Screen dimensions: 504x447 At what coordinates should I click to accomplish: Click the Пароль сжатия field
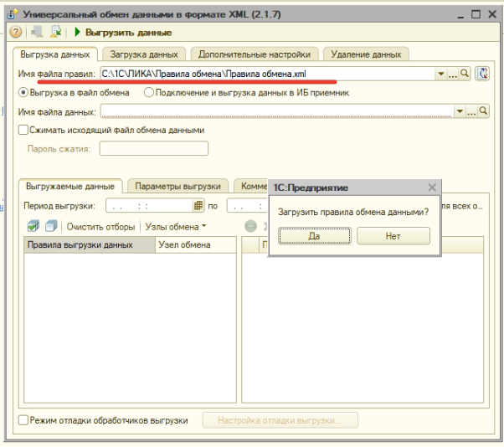click(x=154, y=148)
